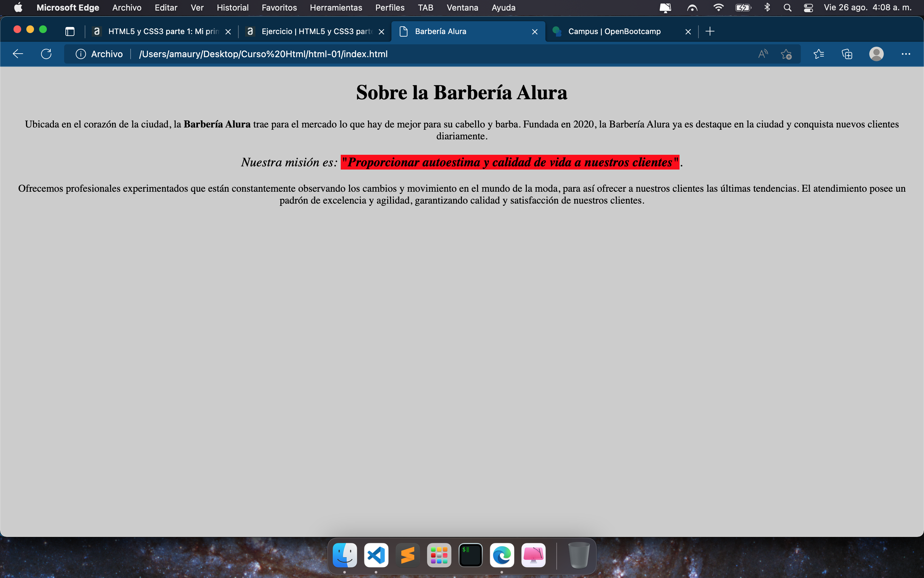Open the Collections icon

[847, 54]
